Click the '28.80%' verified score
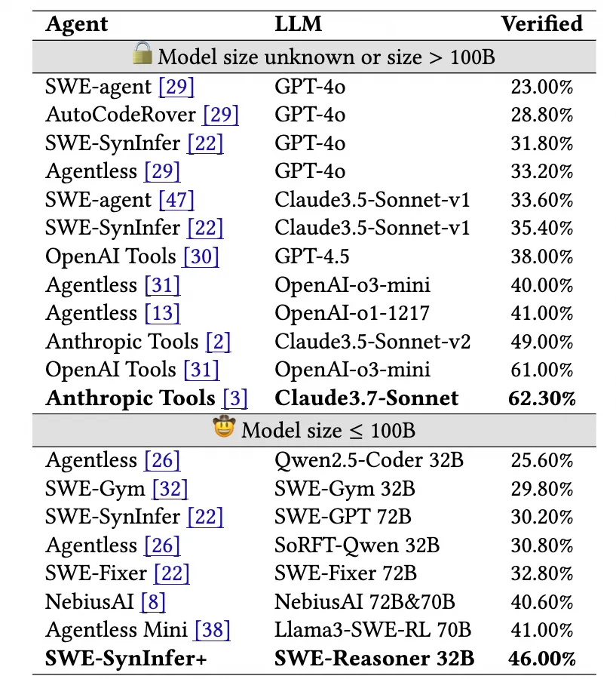The image size is (616, 679). coord(542,115)
